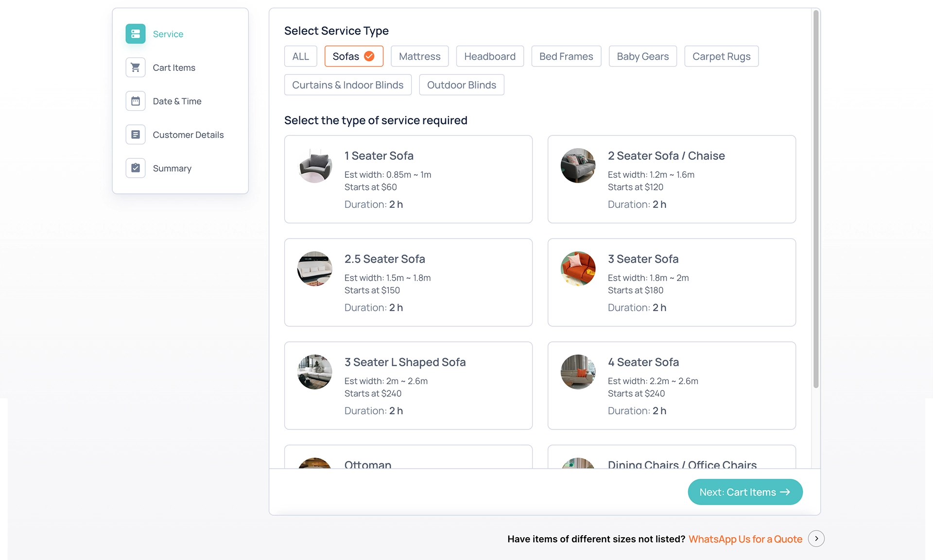Click 'Starts at $60' price text
Viewport: 933px width, 560px height.
click(x=371, y=187)
